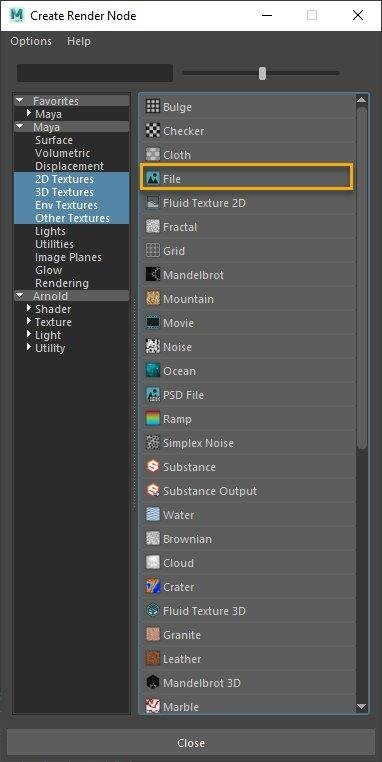Click the Close button at the bottom

click(x=191, y=743)
